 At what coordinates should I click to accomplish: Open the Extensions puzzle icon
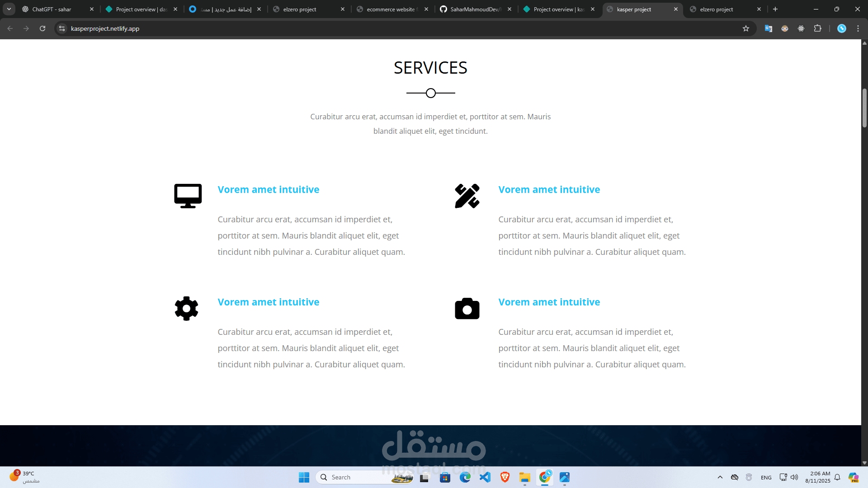817,28
